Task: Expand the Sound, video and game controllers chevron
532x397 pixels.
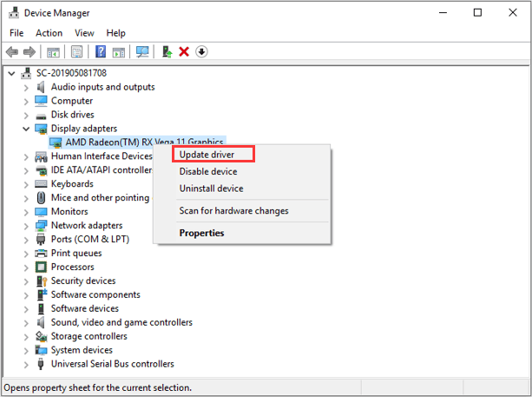Action: (26, 323)
